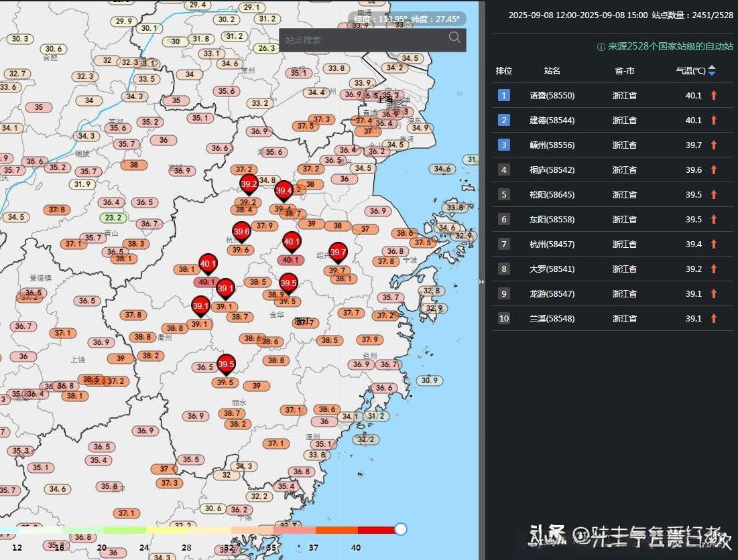Click the 浙江省 cell in the 诸暨 row
This screenshot has height=560, width=738.
(x=625, y=95)
